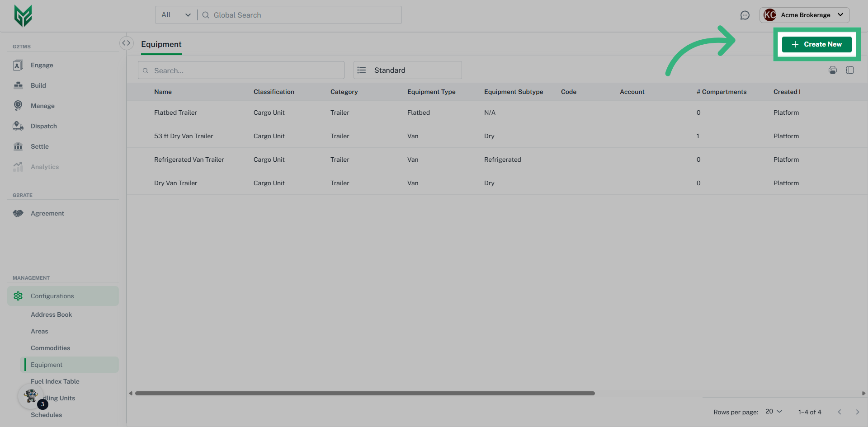Open the column layout icon
This screenshot has width=868, height=427.
click(849, 70)
